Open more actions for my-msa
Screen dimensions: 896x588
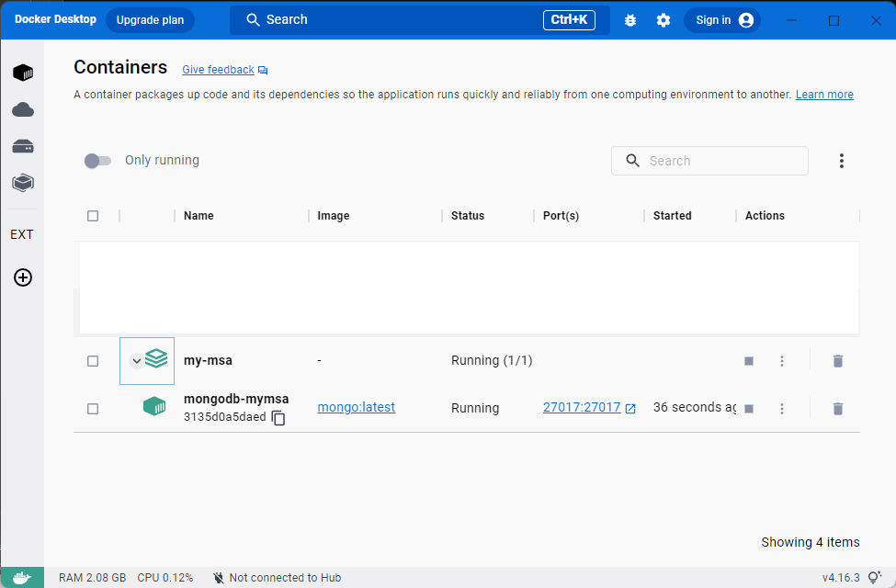(x=782, y=361)
